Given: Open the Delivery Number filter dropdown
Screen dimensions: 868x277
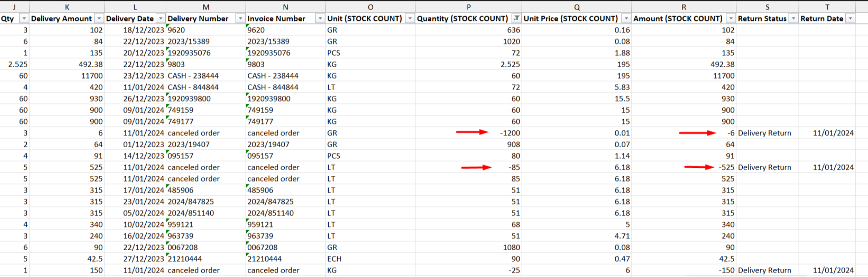Looking at the screenshot, I should coord(240,19).
